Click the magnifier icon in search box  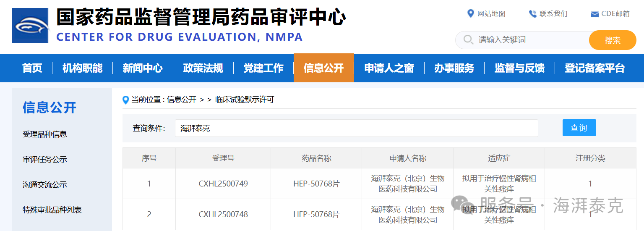tap(468, 40)
